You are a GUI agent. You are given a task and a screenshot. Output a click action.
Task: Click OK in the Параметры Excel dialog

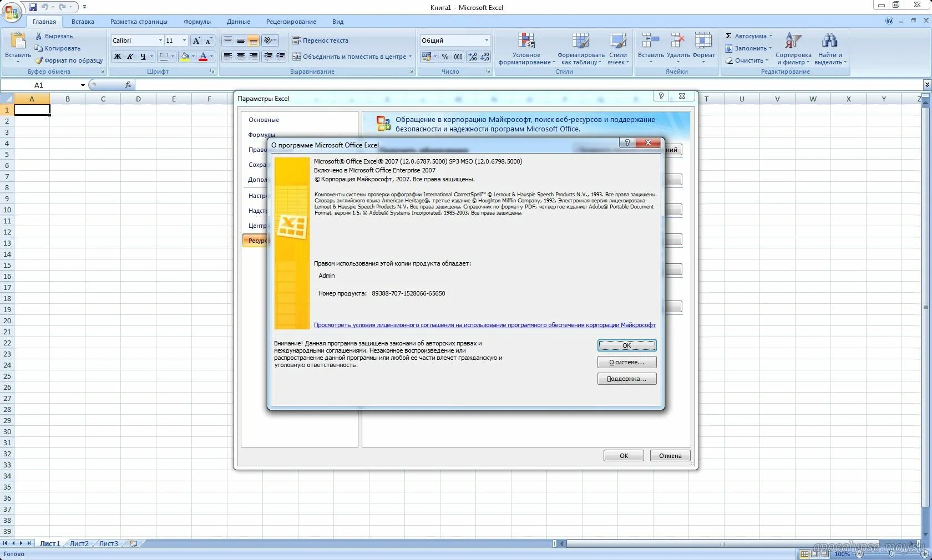(624, 456)
